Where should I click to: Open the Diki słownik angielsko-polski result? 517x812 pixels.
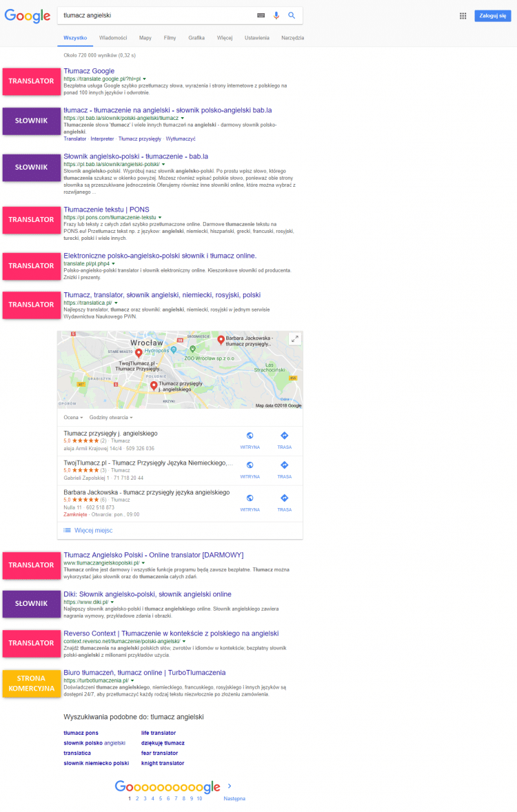148,594
